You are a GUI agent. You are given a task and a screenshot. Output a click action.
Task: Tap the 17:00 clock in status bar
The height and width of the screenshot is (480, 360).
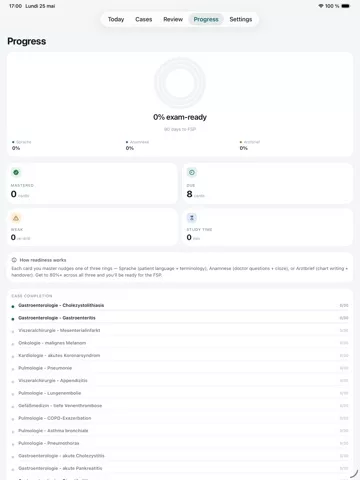[x=15, y=6]
